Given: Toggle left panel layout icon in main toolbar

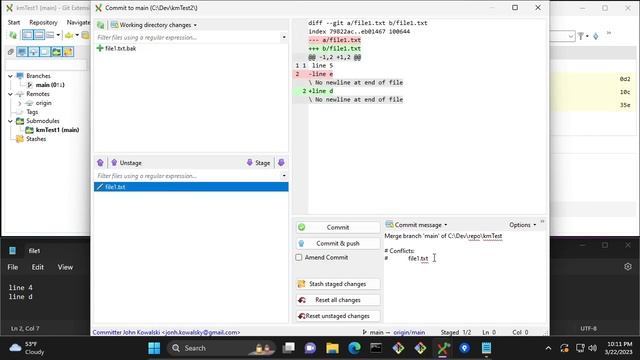Looking at the screenshot, I should (x=27, y=35).
